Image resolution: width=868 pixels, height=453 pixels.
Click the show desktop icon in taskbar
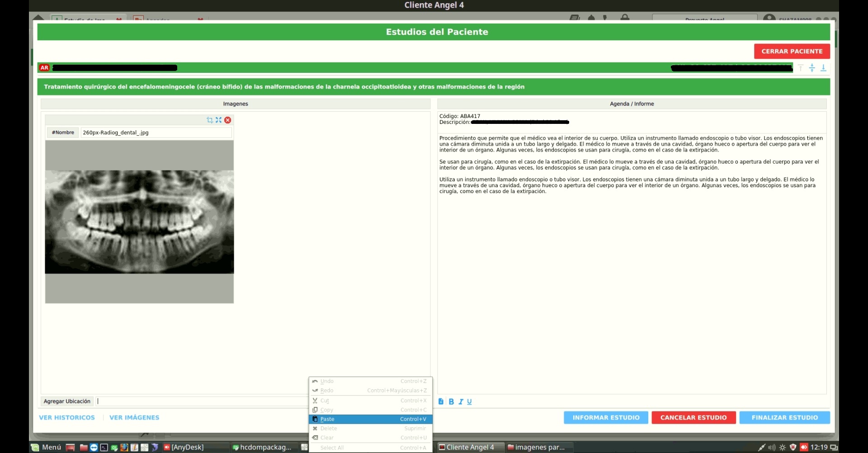(70, 447)
